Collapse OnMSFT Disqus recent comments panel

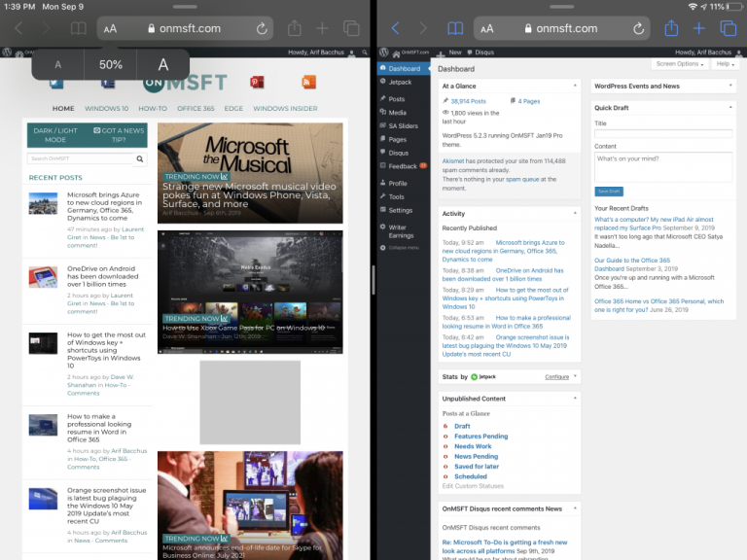pyautogui.click(x=575, y=508)
